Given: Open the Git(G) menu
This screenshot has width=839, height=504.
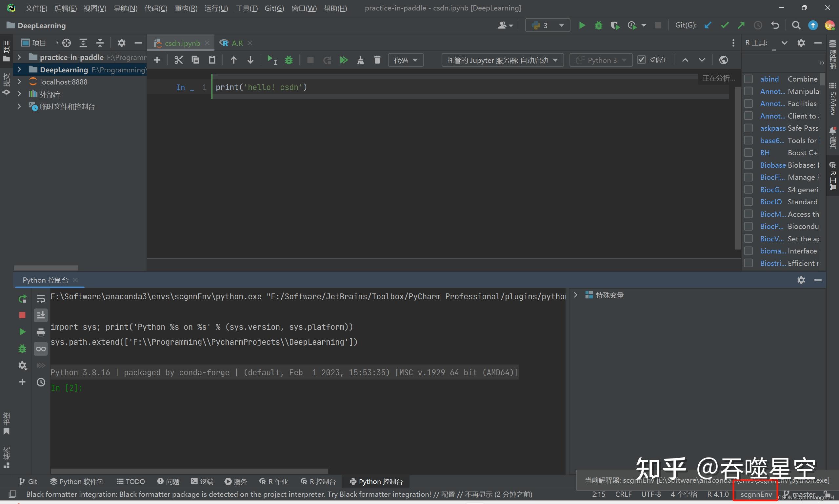Looking at the screenshot, I should tap(274, 8).
